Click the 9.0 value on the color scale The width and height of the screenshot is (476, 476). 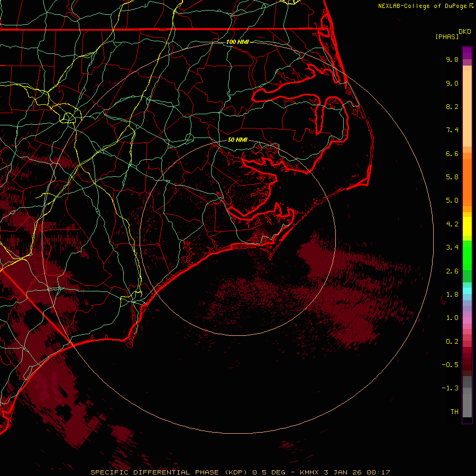pyautogui.click(x=452, y=83)
